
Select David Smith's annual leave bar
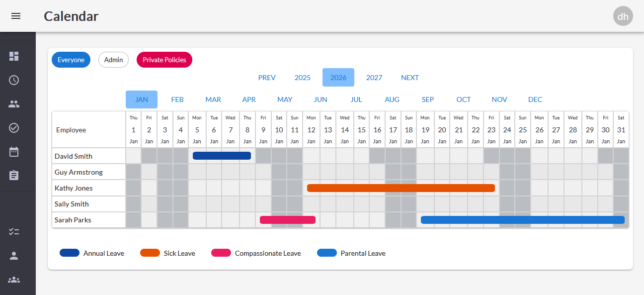[x=222, y=156]
